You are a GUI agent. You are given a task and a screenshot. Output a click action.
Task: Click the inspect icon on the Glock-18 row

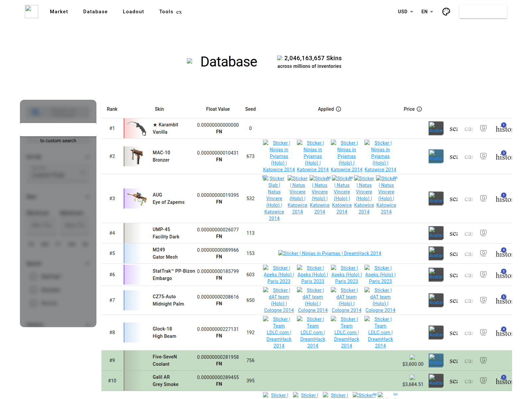(483, 332)
